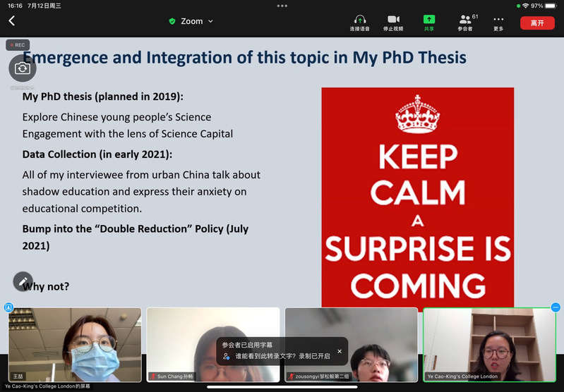Click the blue pin icon on left thumbnail
Viewport: 564px width, 392px height.
(x=8, y=307)
